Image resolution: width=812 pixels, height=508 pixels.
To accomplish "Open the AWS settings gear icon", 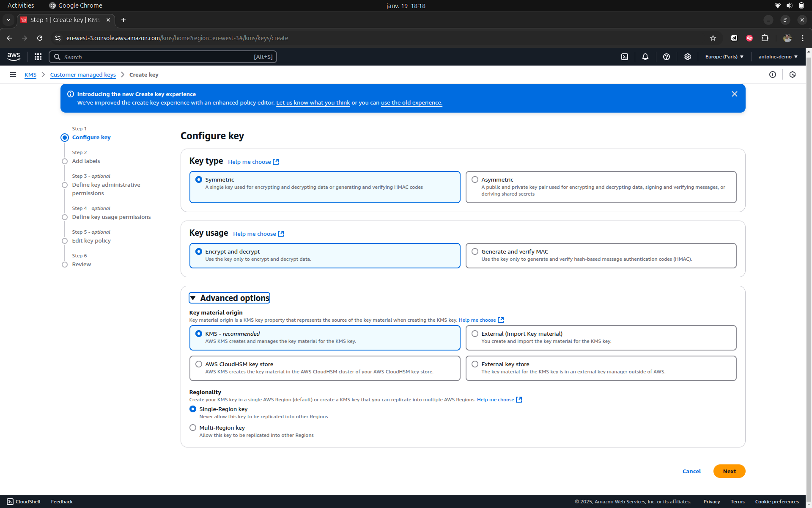I will coord(688,57).
